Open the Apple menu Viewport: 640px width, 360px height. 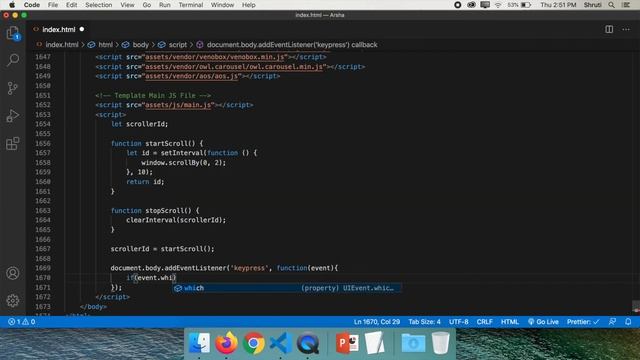click(12, 5)
